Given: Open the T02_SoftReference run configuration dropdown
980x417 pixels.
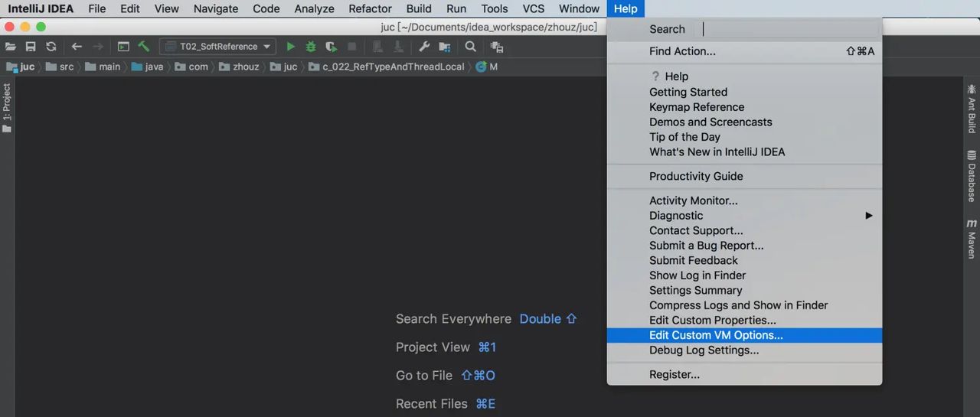Looking at the screenshot, I should click(x=217, y=47).
